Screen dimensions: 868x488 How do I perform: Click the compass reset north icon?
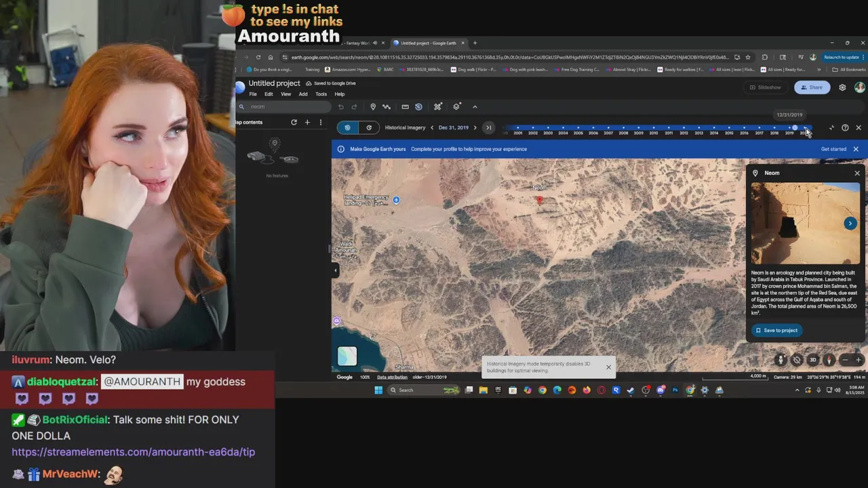pyautogui.click(x=829, y=360)
